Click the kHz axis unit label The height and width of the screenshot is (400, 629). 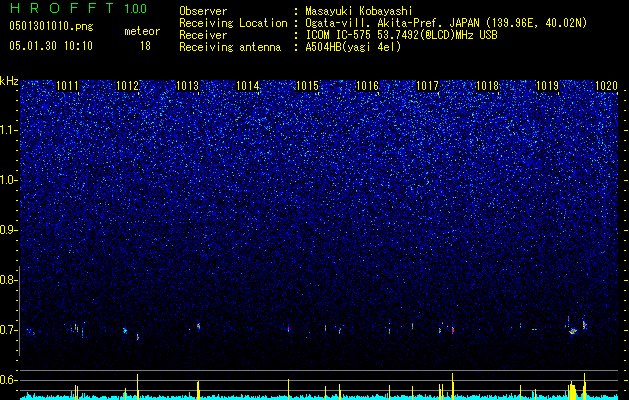[x=9, y=81]
